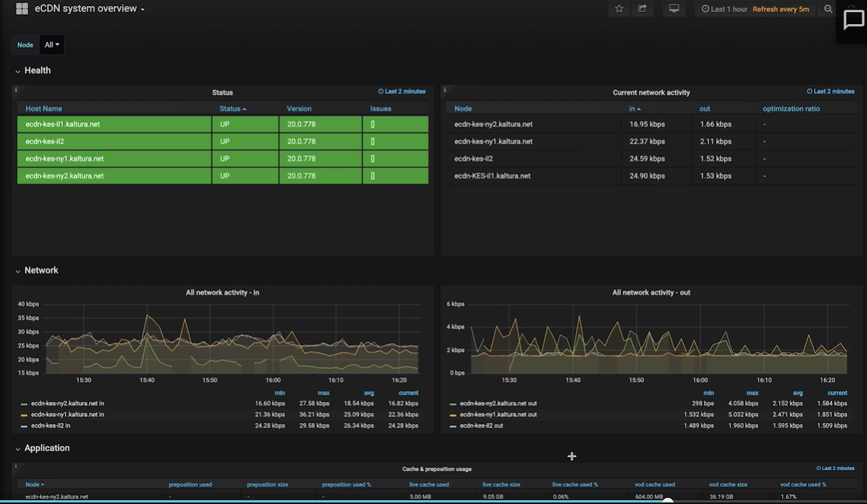The image size is (867, 504).
Task: Click the clock icon in time picker
Action: coord(705,9)
